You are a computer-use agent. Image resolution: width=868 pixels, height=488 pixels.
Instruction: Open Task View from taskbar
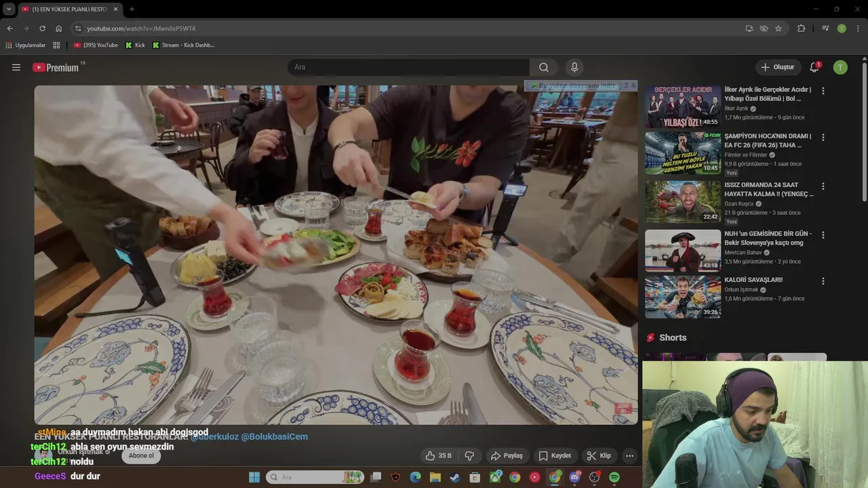click(x=376, y=477)
